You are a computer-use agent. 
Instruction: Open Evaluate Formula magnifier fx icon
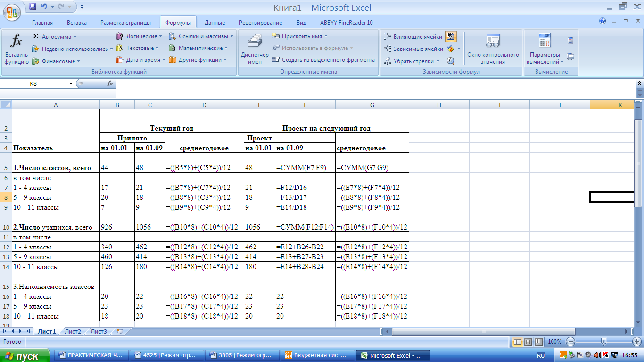[x=451, y=61]
